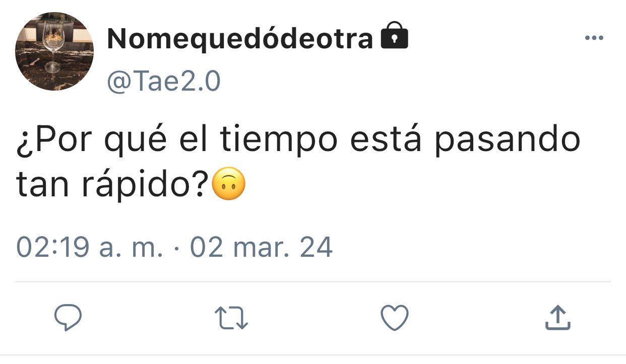
Task: Click the upside-down face emoji
Action: (229, 184)
